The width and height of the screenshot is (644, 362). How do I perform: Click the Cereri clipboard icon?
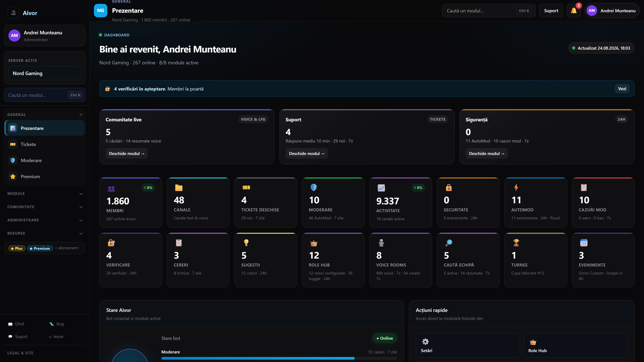click(x=179, y=243)
